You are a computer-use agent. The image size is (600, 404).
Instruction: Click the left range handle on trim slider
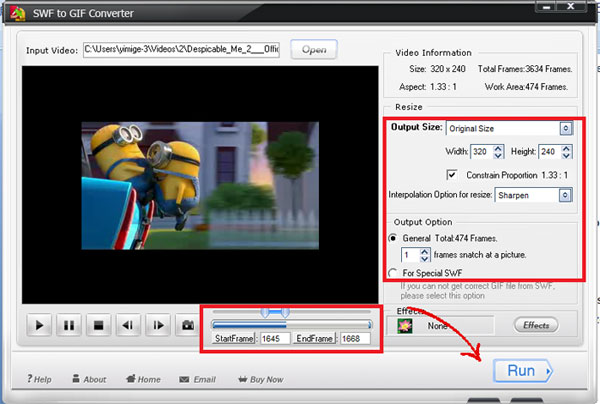point(265,313)
